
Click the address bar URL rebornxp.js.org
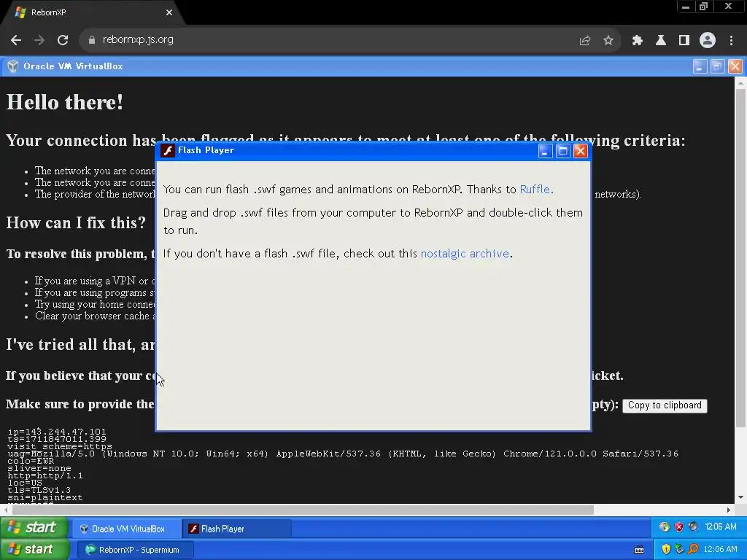click(138, 39)
